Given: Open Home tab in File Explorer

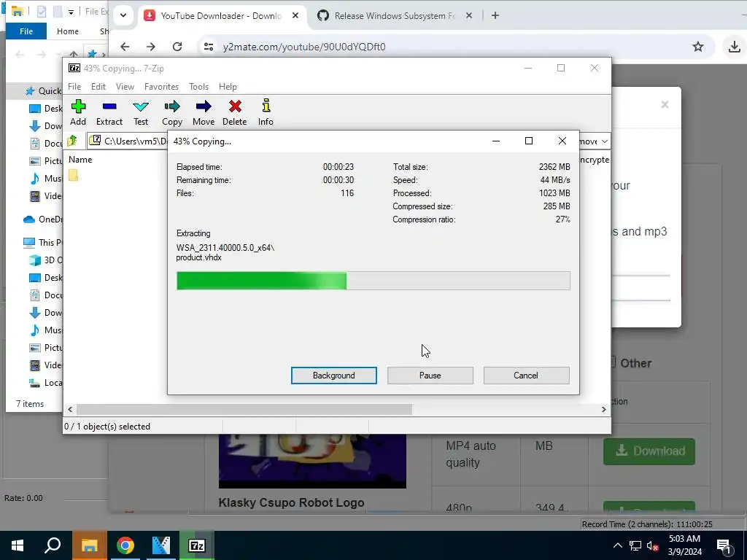Looking at the screenshot, I should 68,31.
